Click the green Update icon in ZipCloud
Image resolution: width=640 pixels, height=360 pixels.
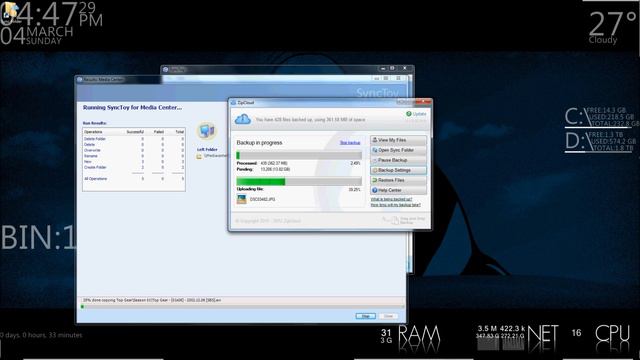(x=409, y=114)
